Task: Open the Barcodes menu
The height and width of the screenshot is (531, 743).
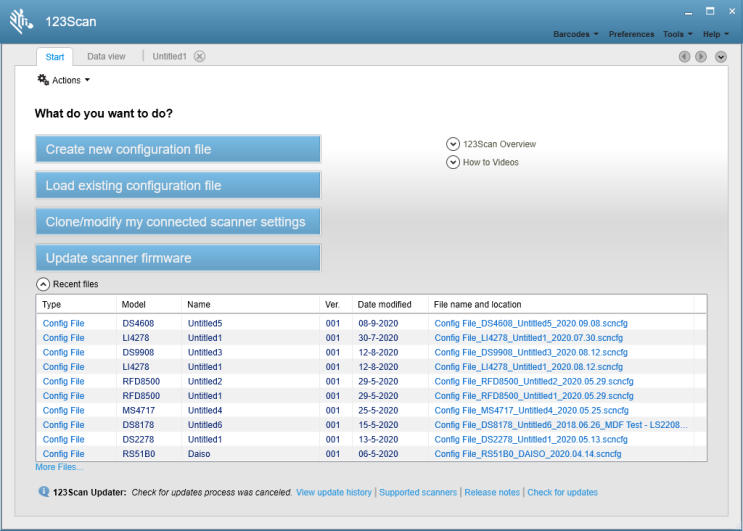Action: tap(575, 34)
